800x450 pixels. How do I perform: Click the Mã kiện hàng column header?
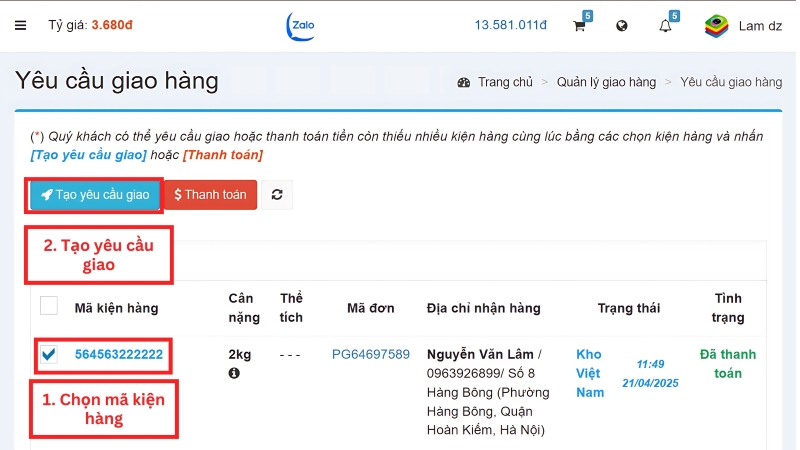(116, 308)
